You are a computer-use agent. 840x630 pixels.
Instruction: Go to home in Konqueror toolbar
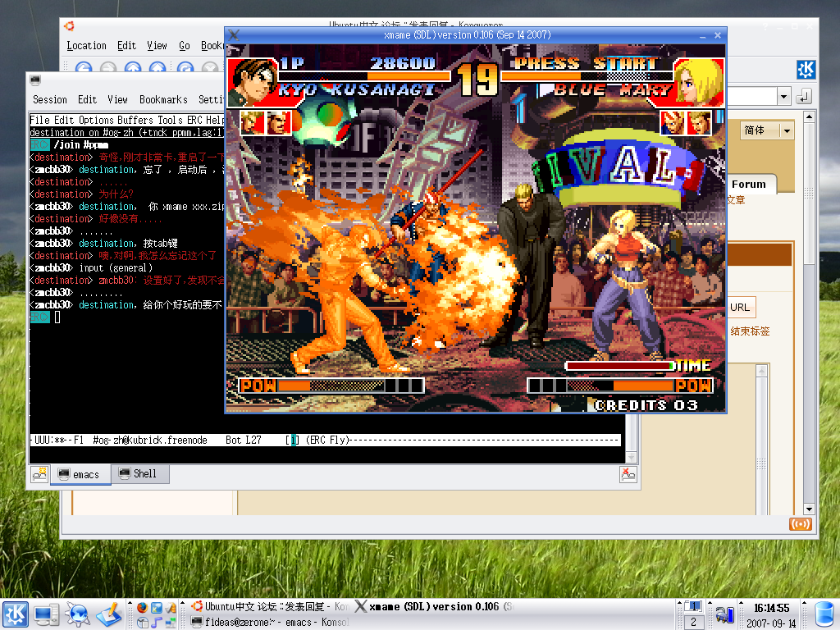click(157, 67)
